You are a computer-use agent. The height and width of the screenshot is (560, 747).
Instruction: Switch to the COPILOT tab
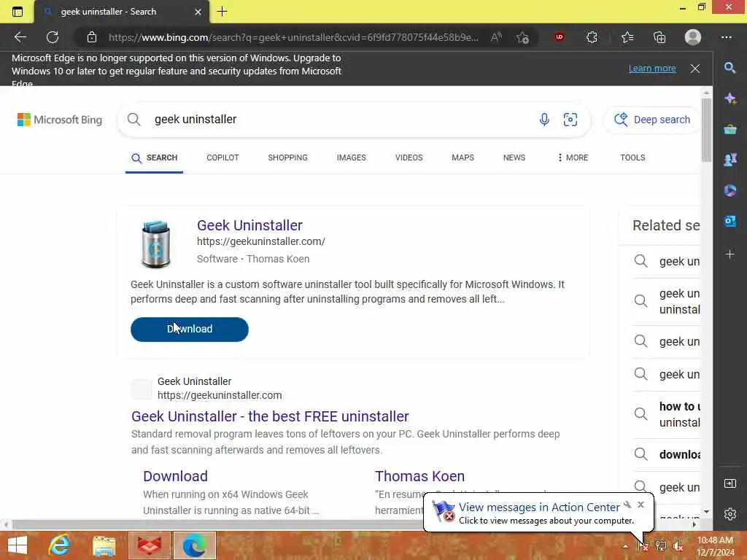(x=222, y=157)
